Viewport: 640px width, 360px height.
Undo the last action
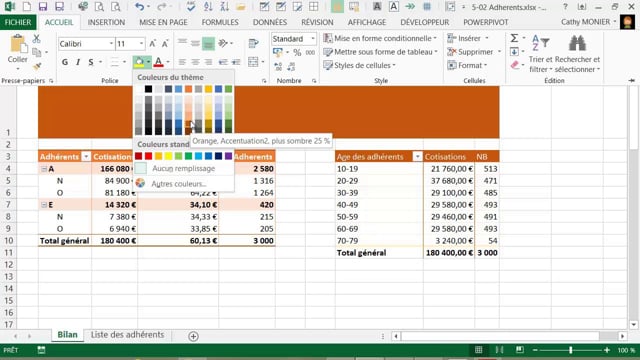(139, 7)
